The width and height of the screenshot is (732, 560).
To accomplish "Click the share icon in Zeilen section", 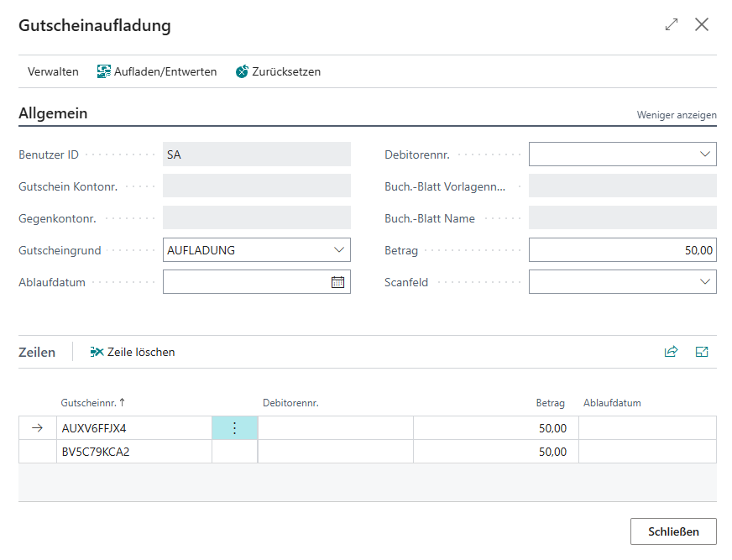I will tap(671, 352).
